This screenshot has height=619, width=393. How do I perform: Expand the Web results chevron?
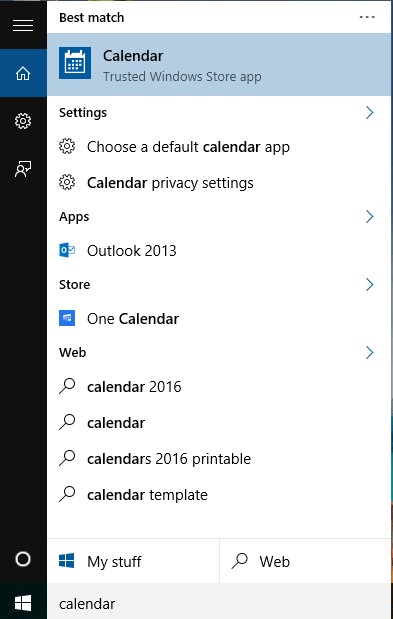click(369, 352)
